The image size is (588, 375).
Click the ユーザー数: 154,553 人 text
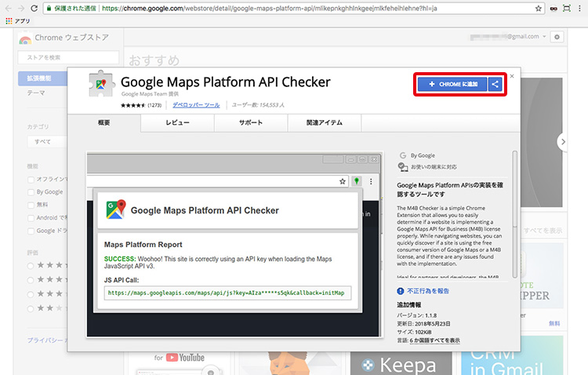pyautogui.click(x=258, y=105)
